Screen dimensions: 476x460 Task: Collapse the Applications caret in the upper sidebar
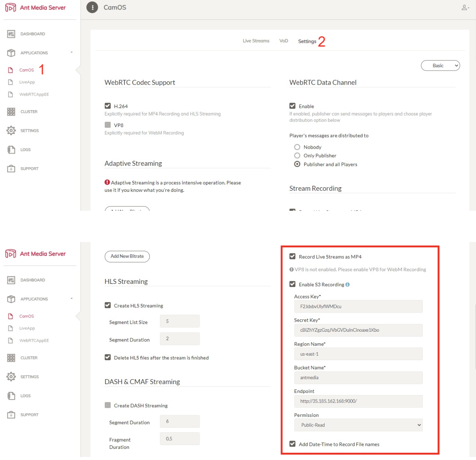pyautogui.click(x=72, y=52)
